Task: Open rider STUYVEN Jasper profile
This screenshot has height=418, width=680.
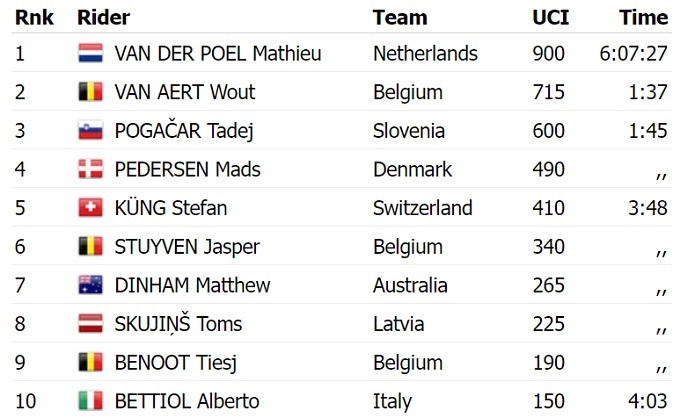Action: (187, 247)
